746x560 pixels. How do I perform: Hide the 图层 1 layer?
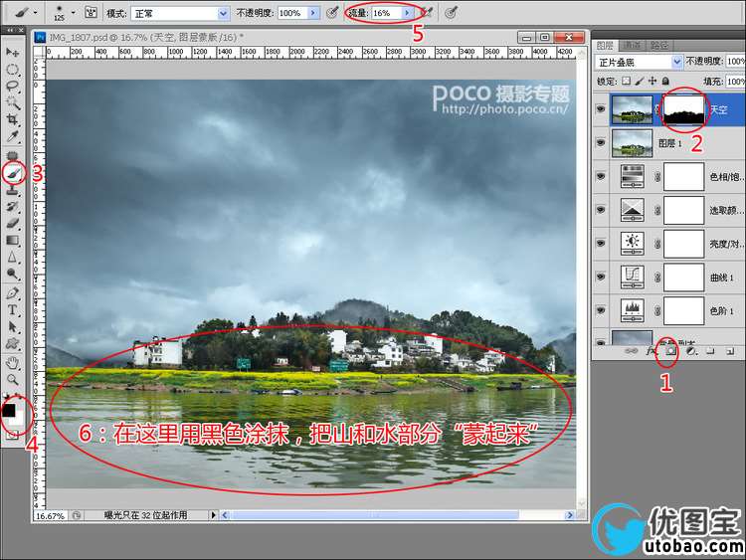601,143
